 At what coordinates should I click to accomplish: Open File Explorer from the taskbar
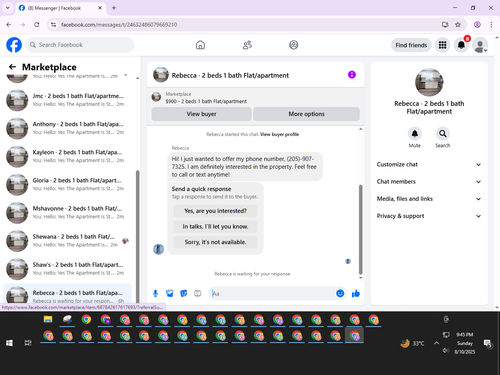tap(48, 319)
